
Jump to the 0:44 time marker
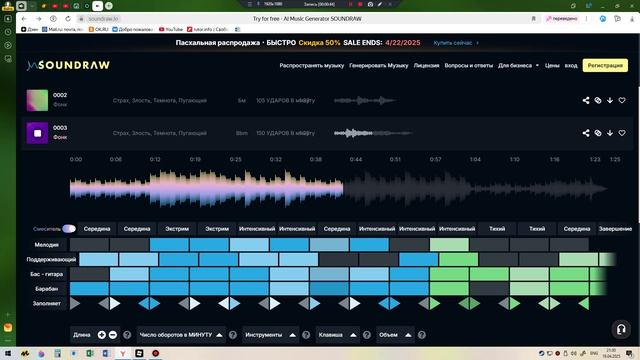356,160
